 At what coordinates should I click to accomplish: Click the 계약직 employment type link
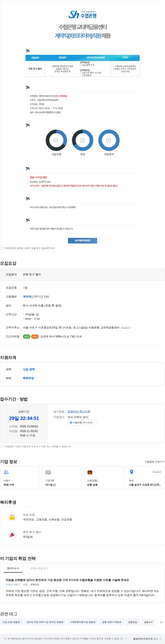tap(27, 296)
